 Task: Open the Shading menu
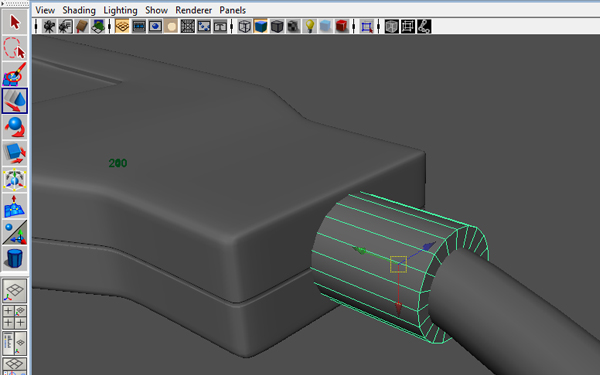[79, 10]
